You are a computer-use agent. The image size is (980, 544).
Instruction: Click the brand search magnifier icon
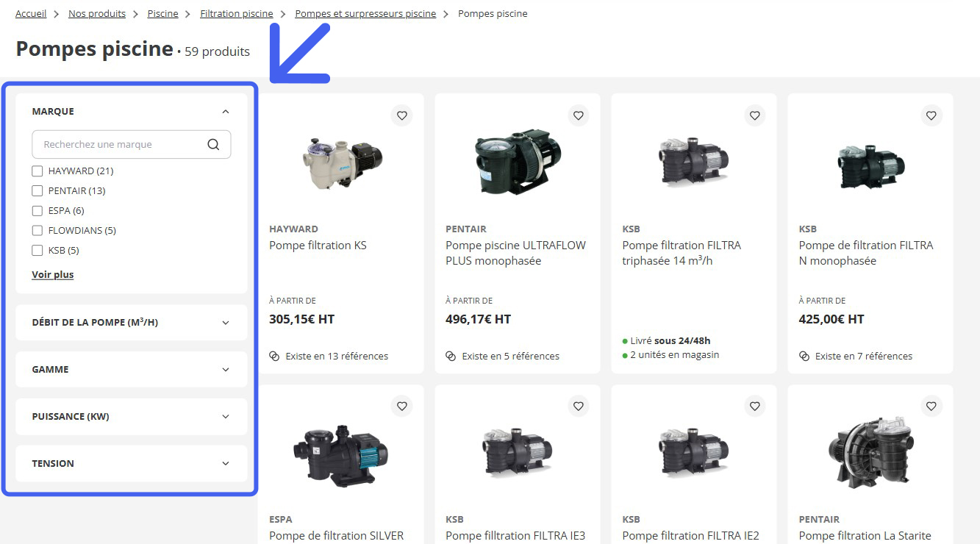tap(213, 144)
